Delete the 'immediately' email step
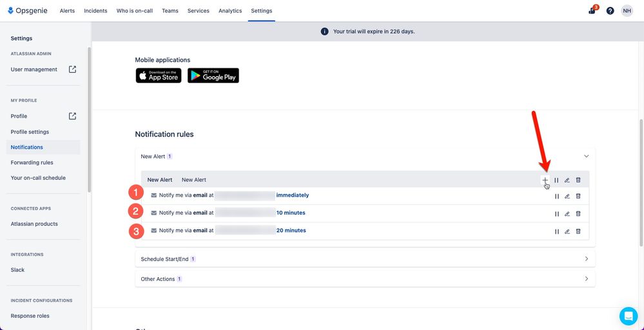Screen dimensions: 644x330 578,196
